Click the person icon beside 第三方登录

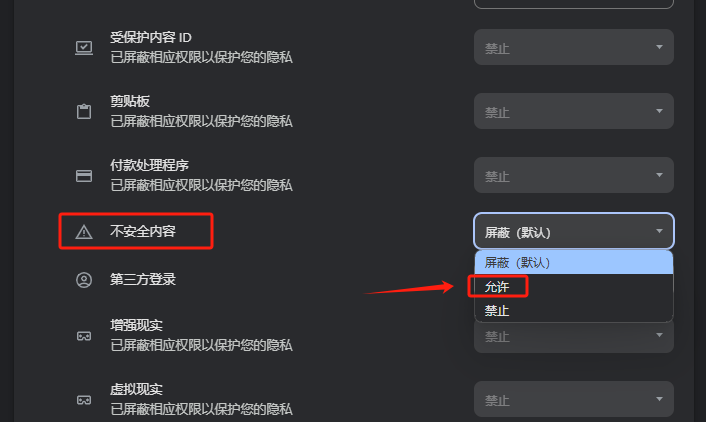tap(84, 280)
